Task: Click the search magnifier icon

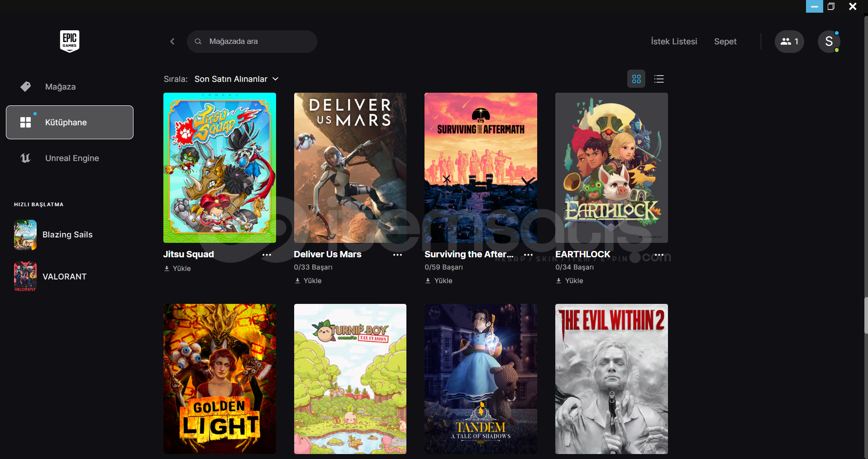Action: 198,41
